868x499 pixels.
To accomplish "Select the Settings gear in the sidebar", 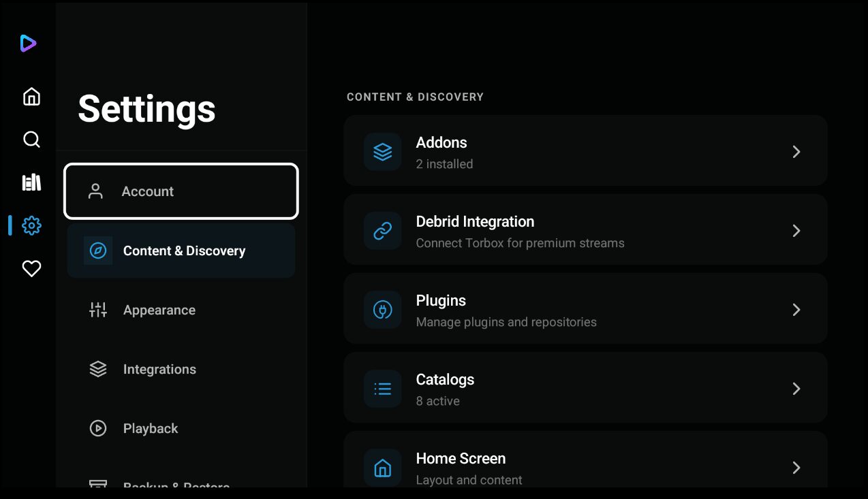I will click(31, 225).
